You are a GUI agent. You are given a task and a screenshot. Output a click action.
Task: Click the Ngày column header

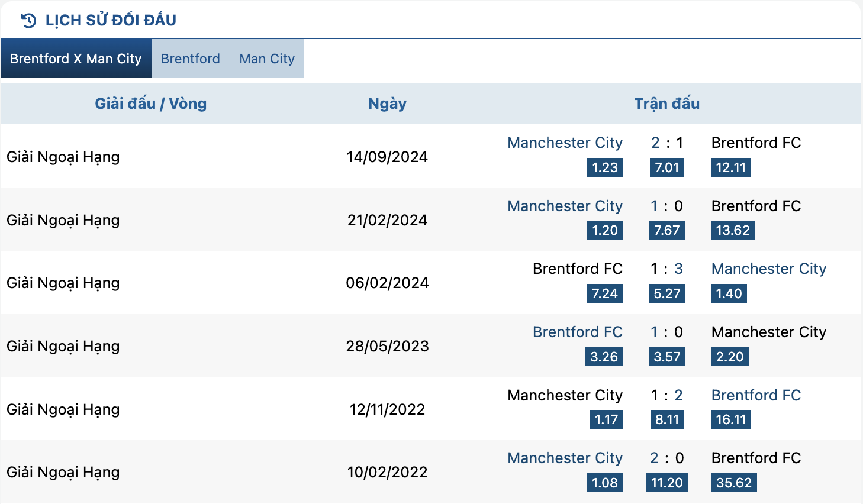pos(387,104)
